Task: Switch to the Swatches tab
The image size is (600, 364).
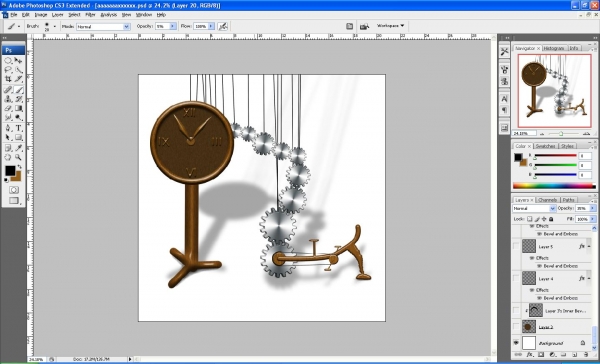Action: [x=545, y=146]
